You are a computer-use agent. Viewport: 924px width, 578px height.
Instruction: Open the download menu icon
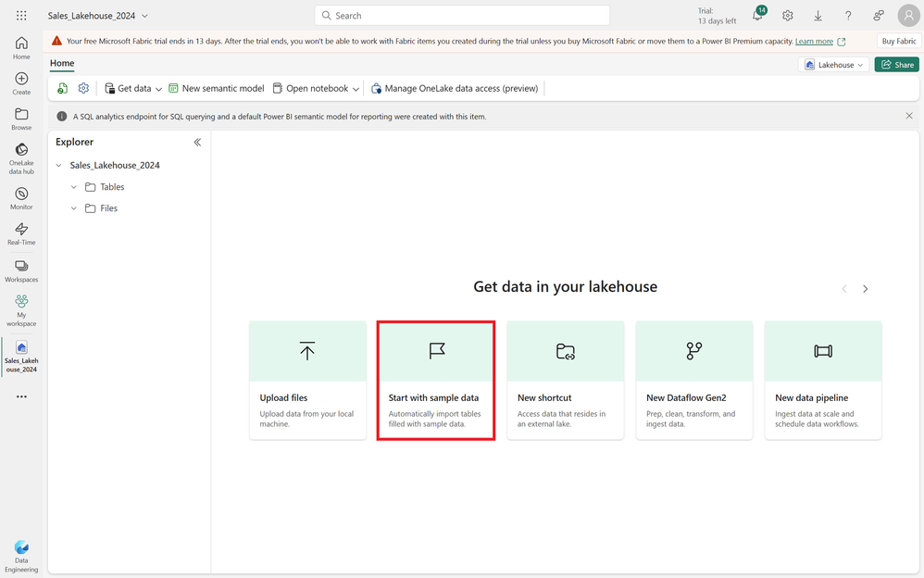818,16
